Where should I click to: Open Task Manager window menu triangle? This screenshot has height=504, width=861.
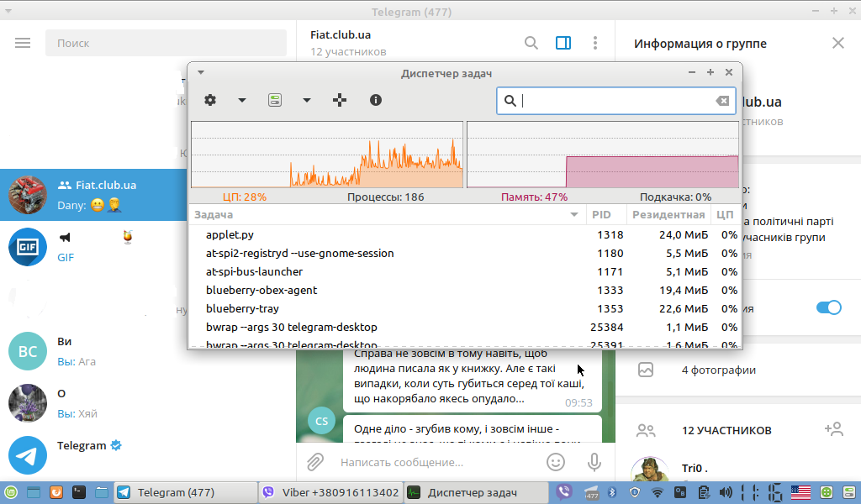click(201, 72)
